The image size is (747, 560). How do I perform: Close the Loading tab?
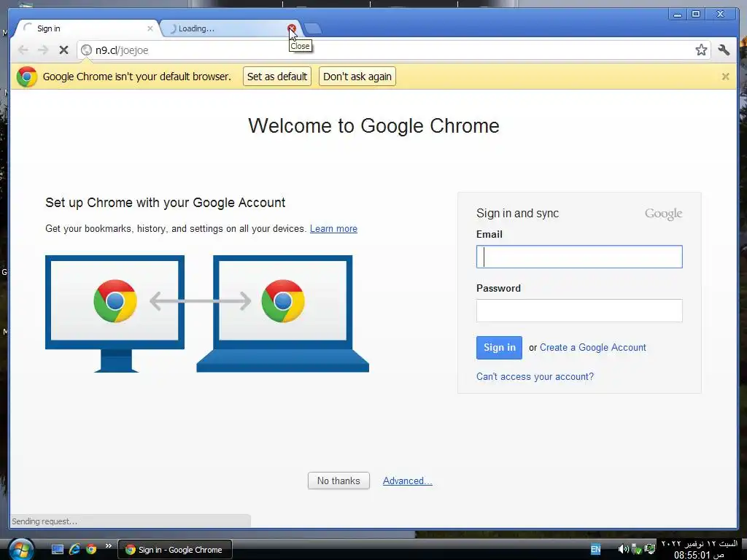[x=292, y=28]
